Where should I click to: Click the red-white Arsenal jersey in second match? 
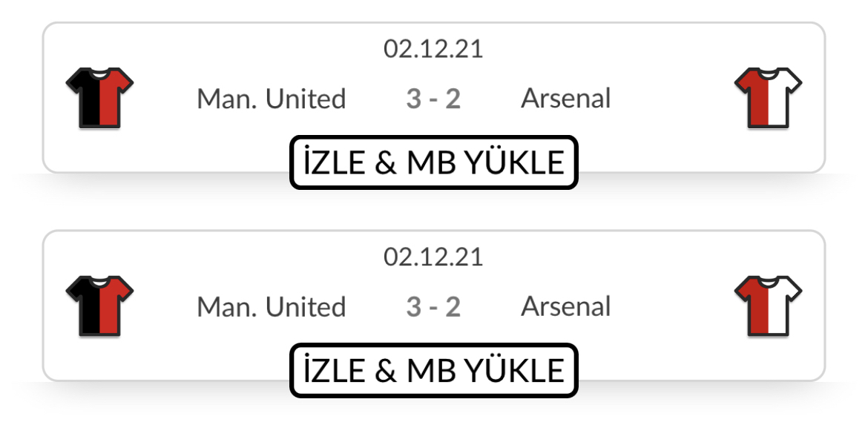click(768, 306)
